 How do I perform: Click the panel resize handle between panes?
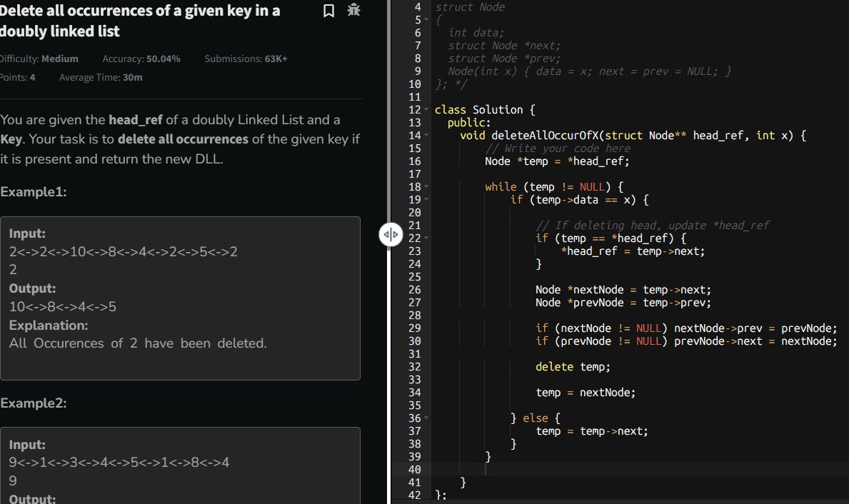[x=390, y=234]
